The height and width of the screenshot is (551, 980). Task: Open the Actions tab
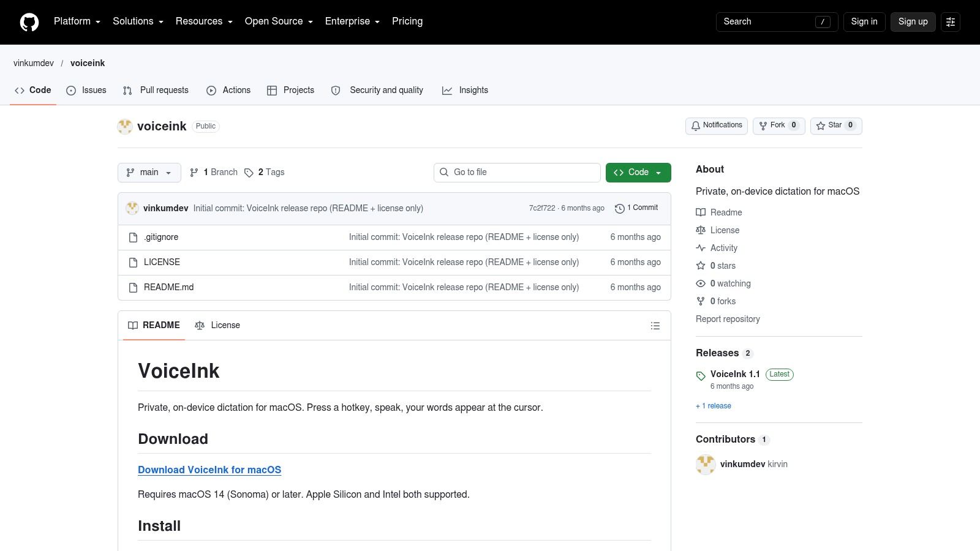(228, 90)
